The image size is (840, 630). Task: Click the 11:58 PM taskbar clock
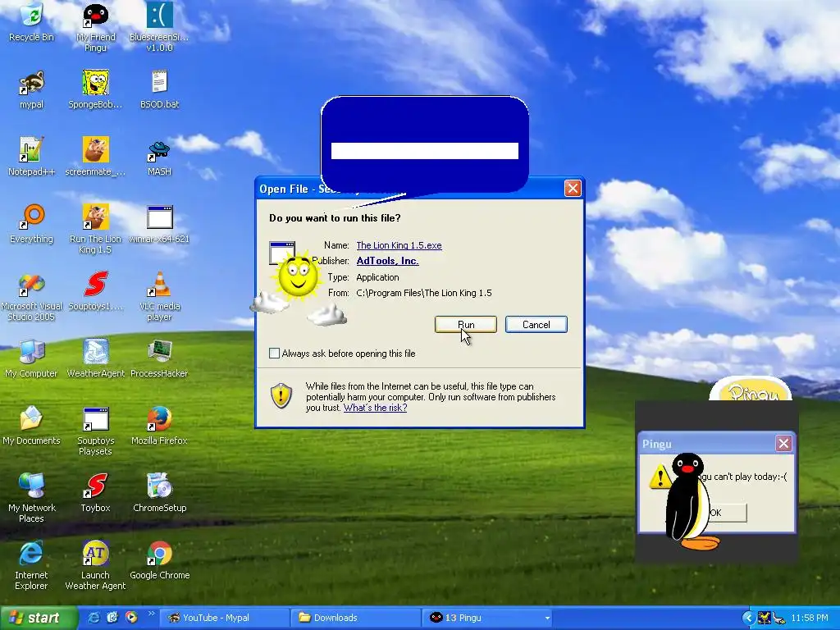810,618
